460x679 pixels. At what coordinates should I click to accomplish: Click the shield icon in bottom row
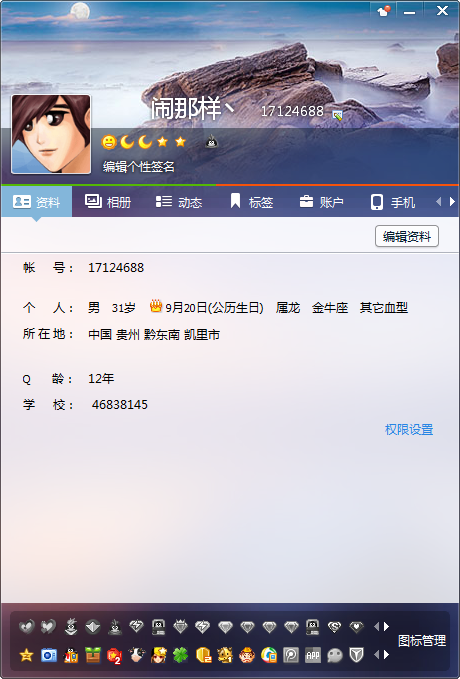(x=356, y=655)
